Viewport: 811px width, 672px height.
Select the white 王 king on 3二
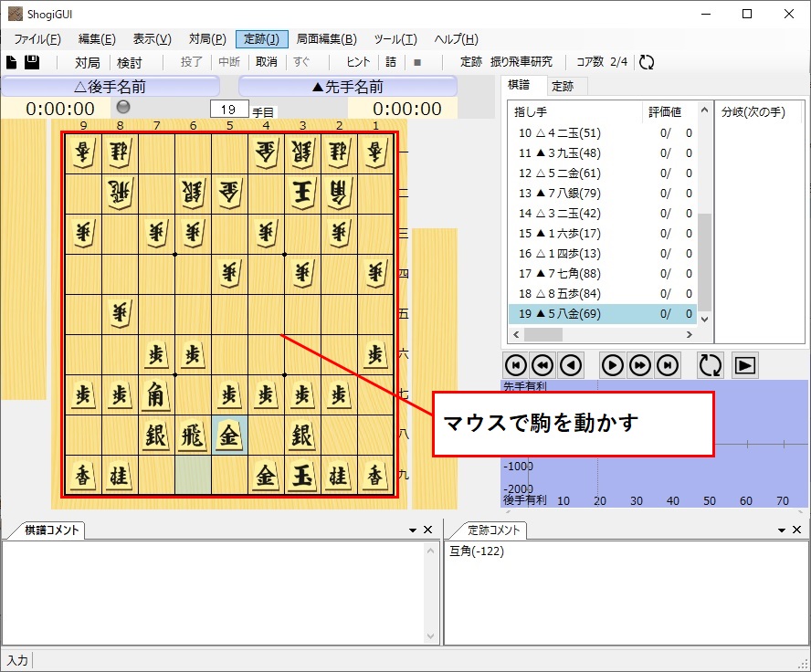302,194
